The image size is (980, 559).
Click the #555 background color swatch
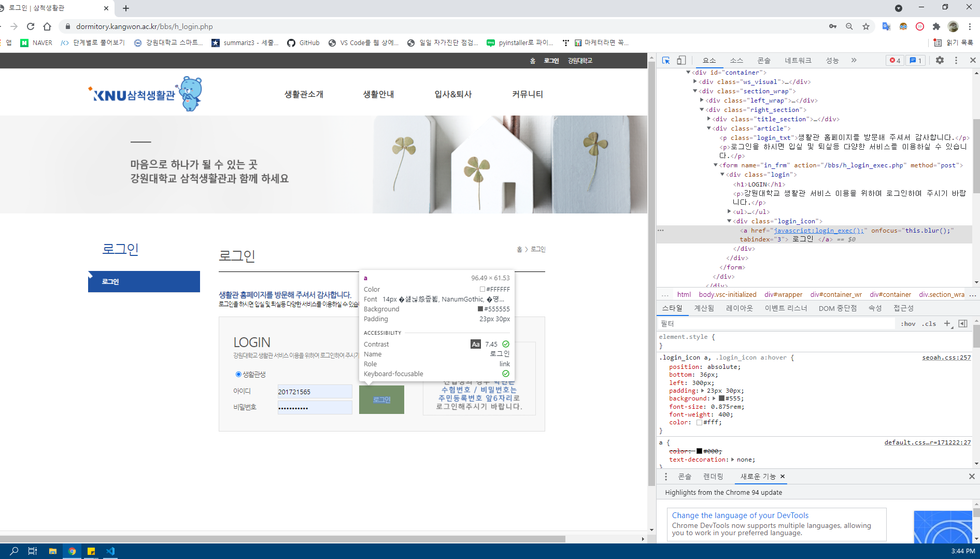[x=721, y=398]
